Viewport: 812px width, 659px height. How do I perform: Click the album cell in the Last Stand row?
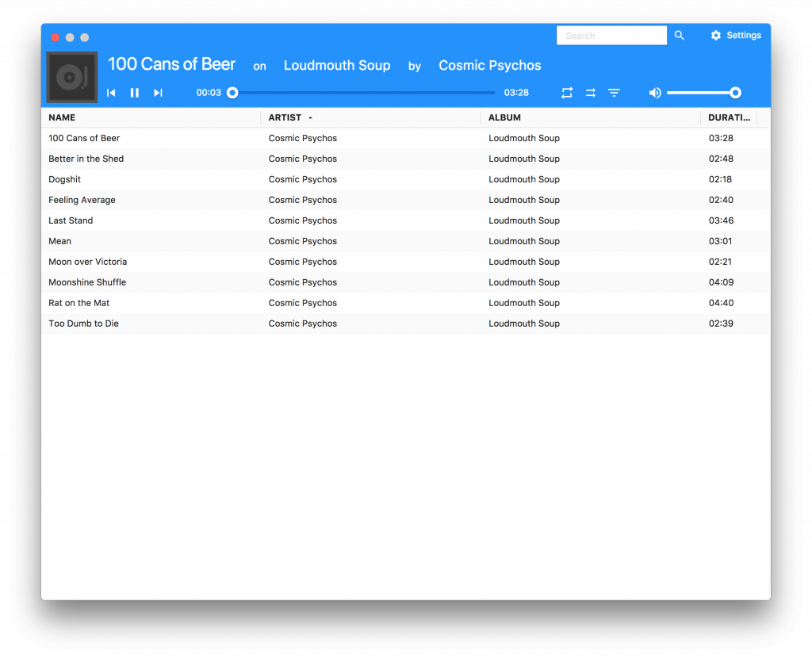[524, 220]
